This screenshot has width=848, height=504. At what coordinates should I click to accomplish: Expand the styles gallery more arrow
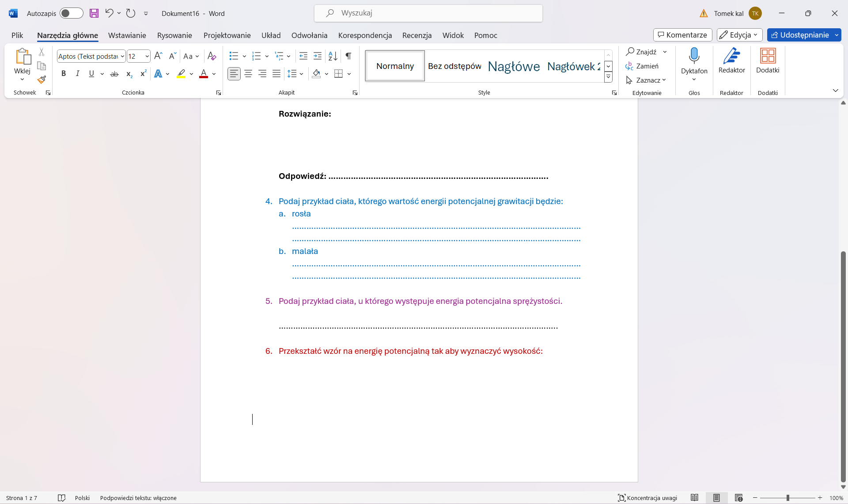[608, 77]
